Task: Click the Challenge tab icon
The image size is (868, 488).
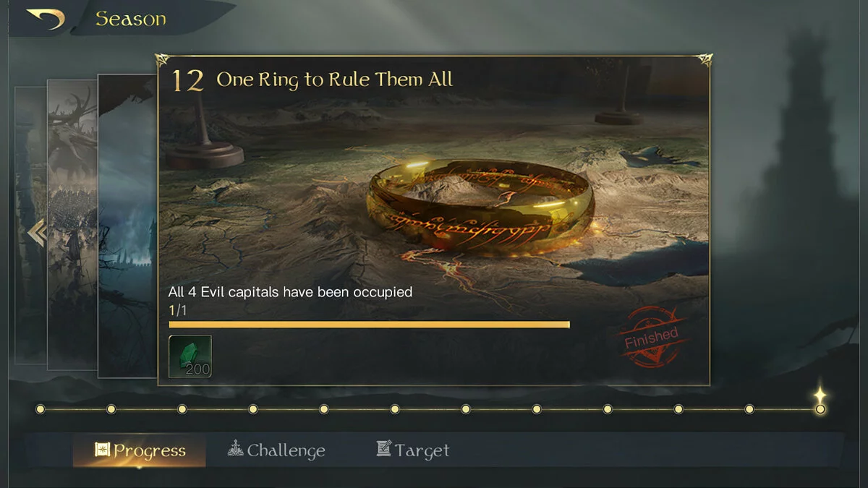Action: 235,448
